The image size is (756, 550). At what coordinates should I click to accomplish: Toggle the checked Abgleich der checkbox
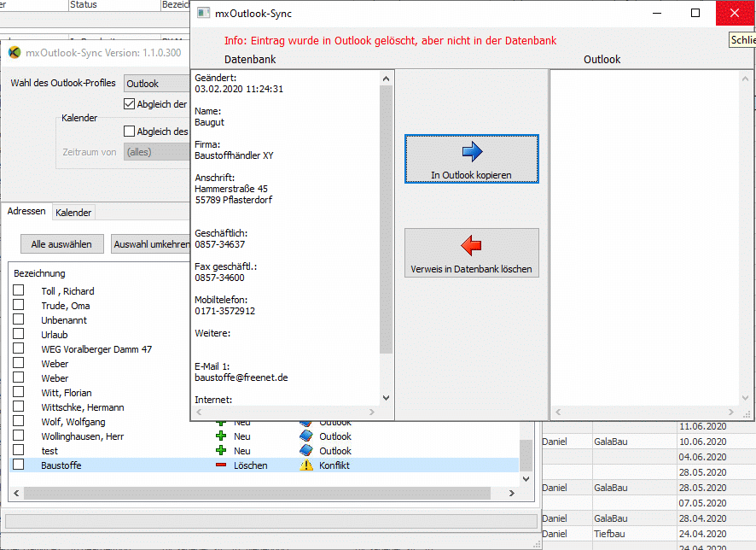[x=129, y=103]
